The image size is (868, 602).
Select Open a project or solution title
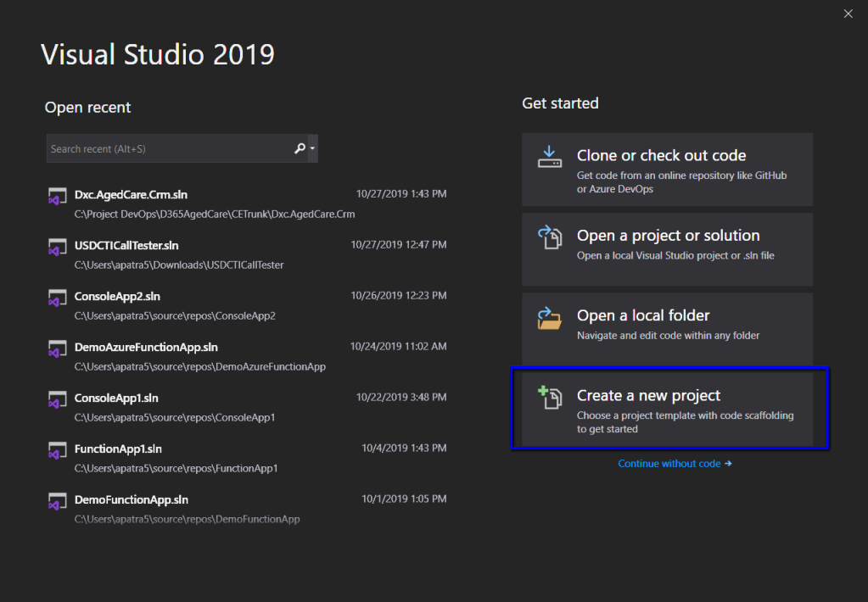pos(668,236)
